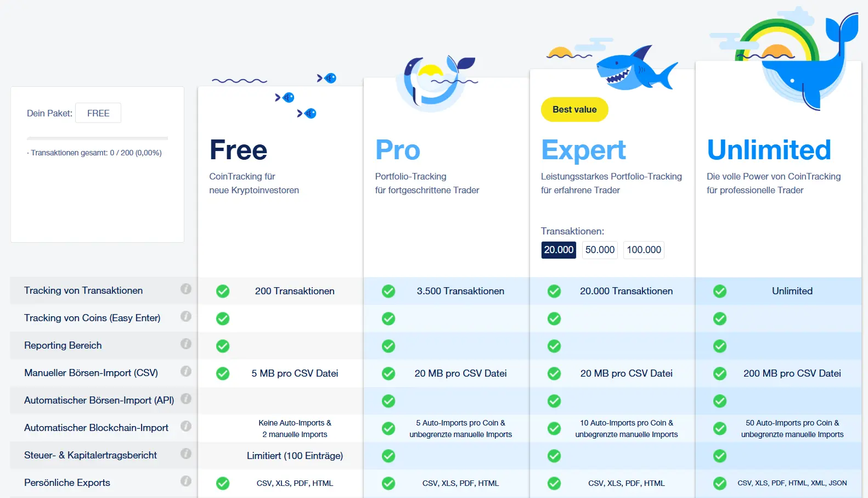Click the Pro check for Steuer- & Kapitalertragsbericht
The height and width of the screenshot is (498, 868).
[388, 456]
